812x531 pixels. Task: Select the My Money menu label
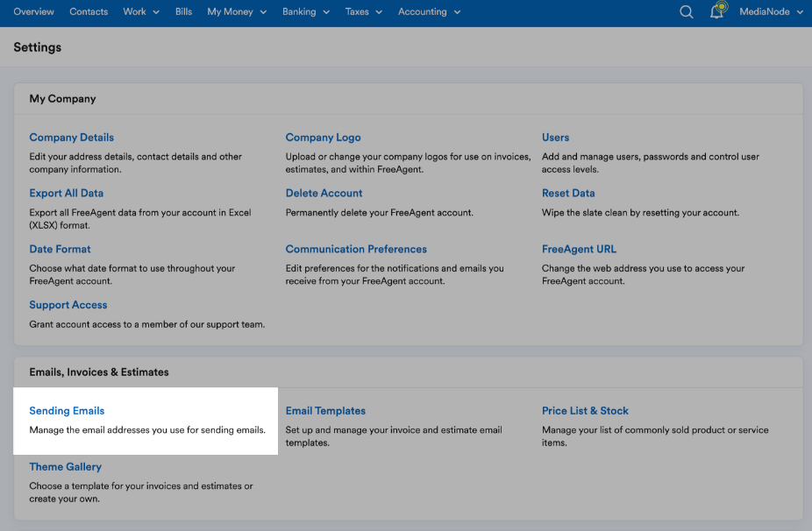(x=230, y=11)
